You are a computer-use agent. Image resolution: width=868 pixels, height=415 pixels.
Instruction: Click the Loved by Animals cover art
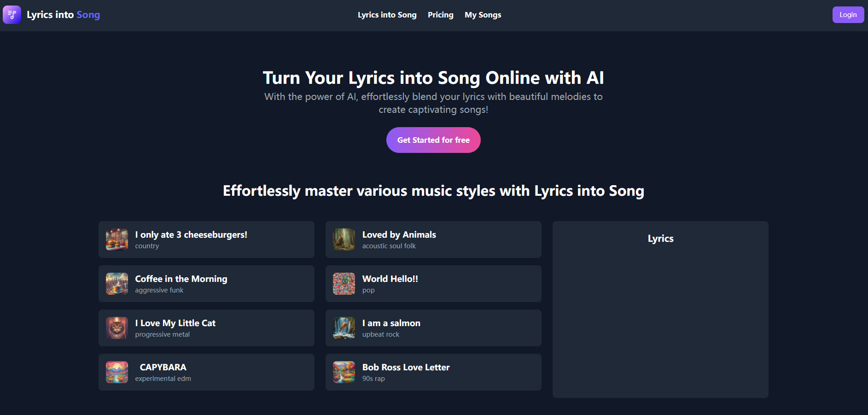[344, 240]
